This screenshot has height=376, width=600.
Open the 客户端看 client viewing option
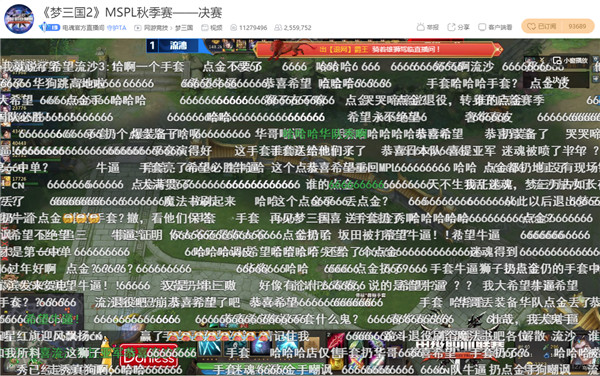pos(495,27)
